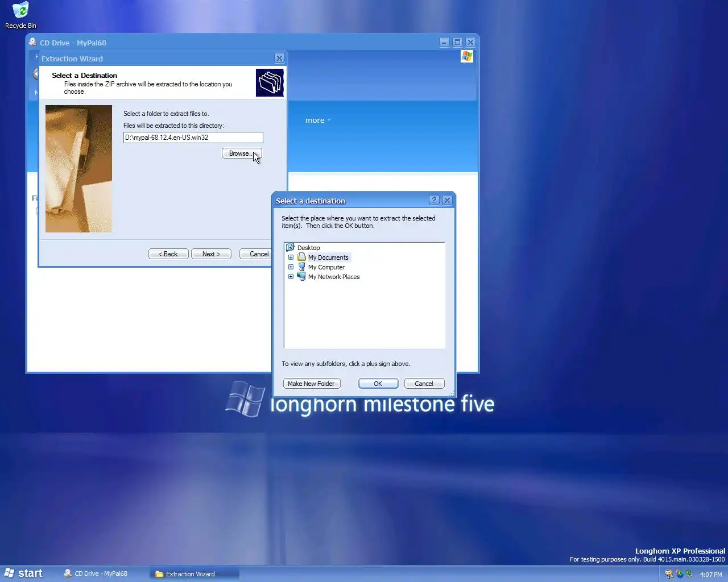Click the extraction directory path field

click(193, 138)
